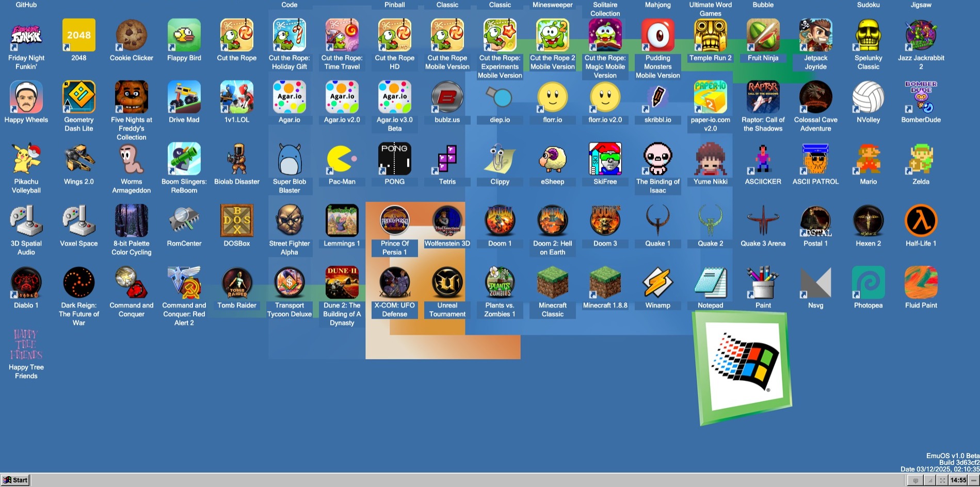
Task: Select the Prince Of Persia 1 icon
Action: tap(395, 221)
